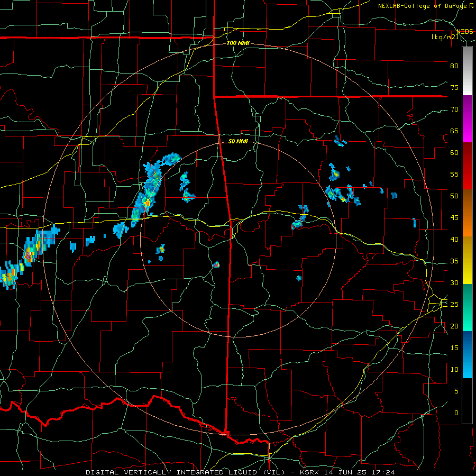The width and height of the screenshot is (476, 476).
Task: Select the 10 value on the VIL scale
Action: [x=454, y=370]
